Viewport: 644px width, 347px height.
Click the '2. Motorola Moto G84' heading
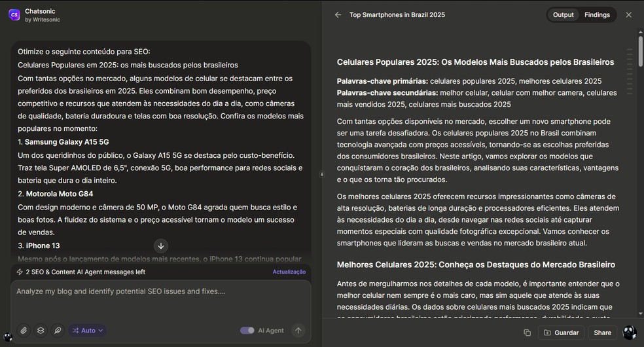coord(56,194)
